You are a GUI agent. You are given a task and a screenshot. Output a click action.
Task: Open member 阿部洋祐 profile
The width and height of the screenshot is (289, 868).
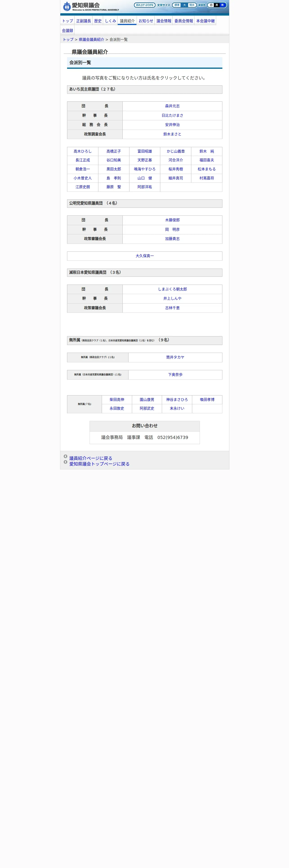coord(145,187)
